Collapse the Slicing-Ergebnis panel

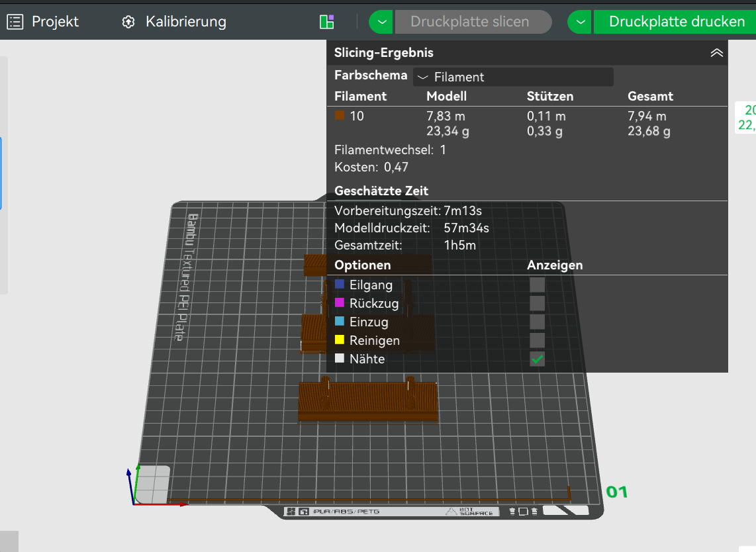716,53
